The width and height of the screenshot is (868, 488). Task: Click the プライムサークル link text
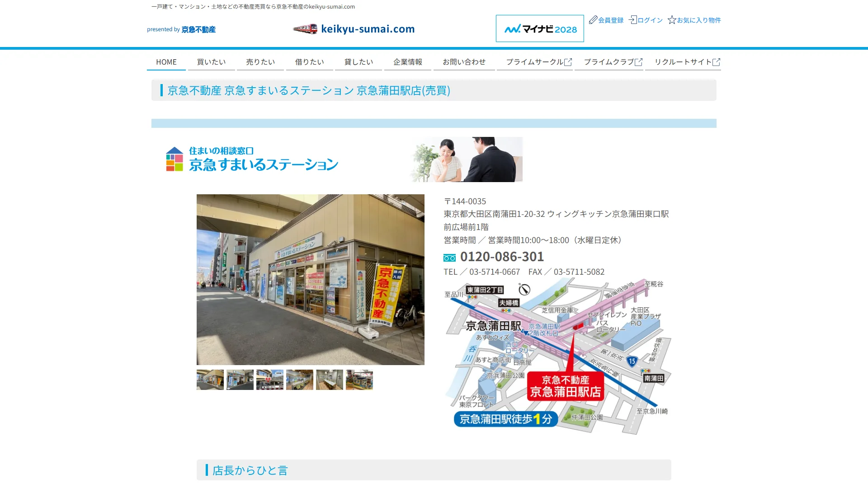point(535,62)
